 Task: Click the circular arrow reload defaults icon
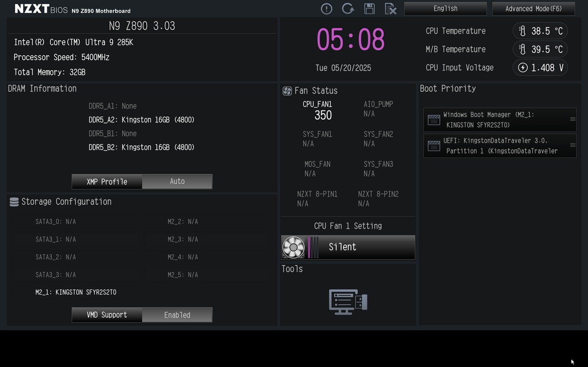348,9
